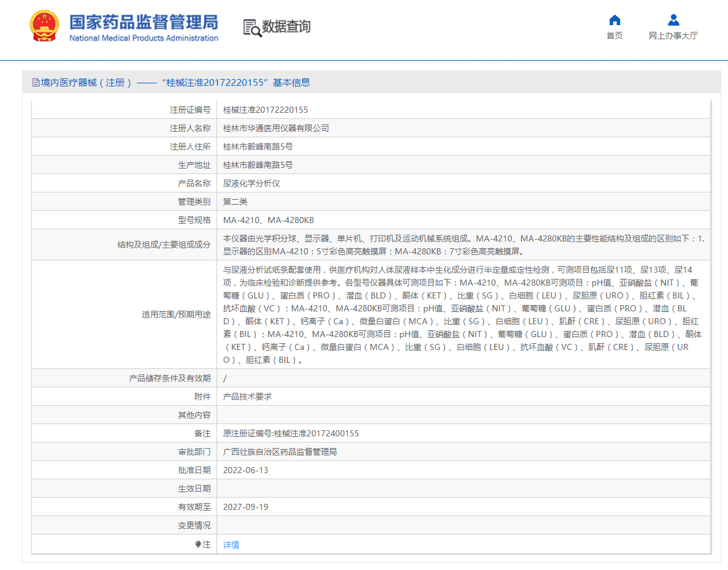Click the 适用范围/预期用途 label
Screen dimensions: 728x570
(x=176, y=314)
